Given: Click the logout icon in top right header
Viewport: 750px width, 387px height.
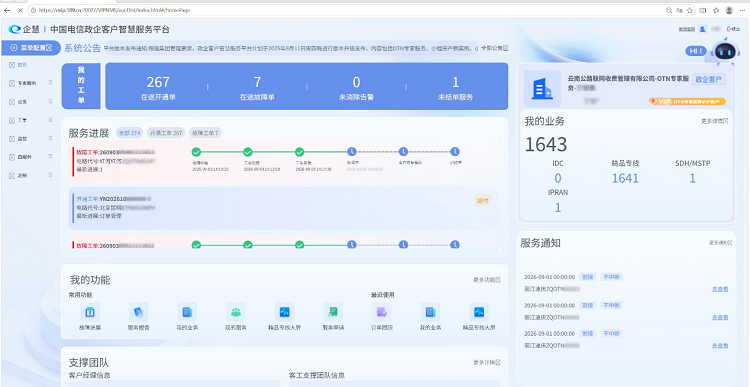Looking at the screenshot, I should (733, 29).
